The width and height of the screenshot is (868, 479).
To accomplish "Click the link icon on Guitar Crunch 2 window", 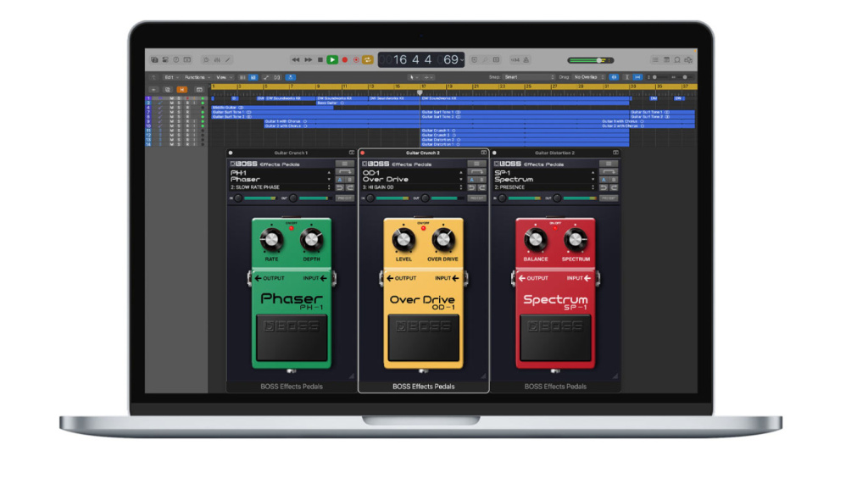I will (484, 153).
